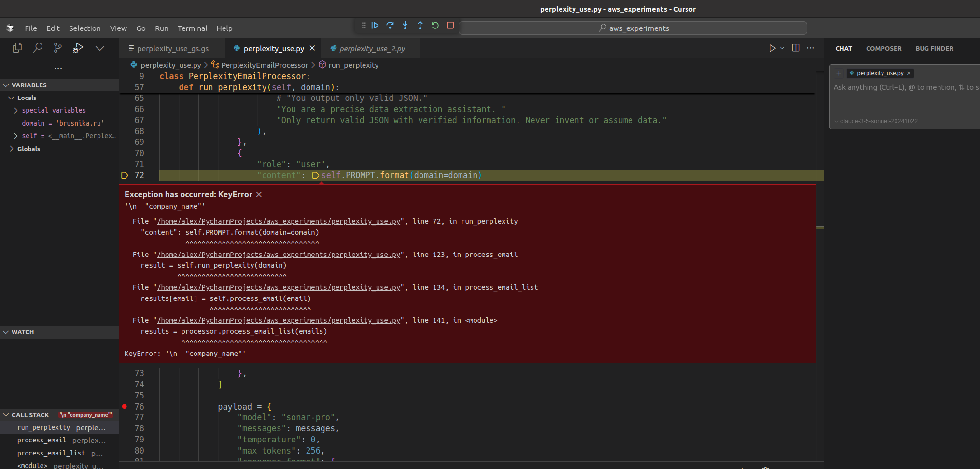Switch to the COMPOSER tab
The width and height of the screenshot is (980, 469).
coord(883,48)
